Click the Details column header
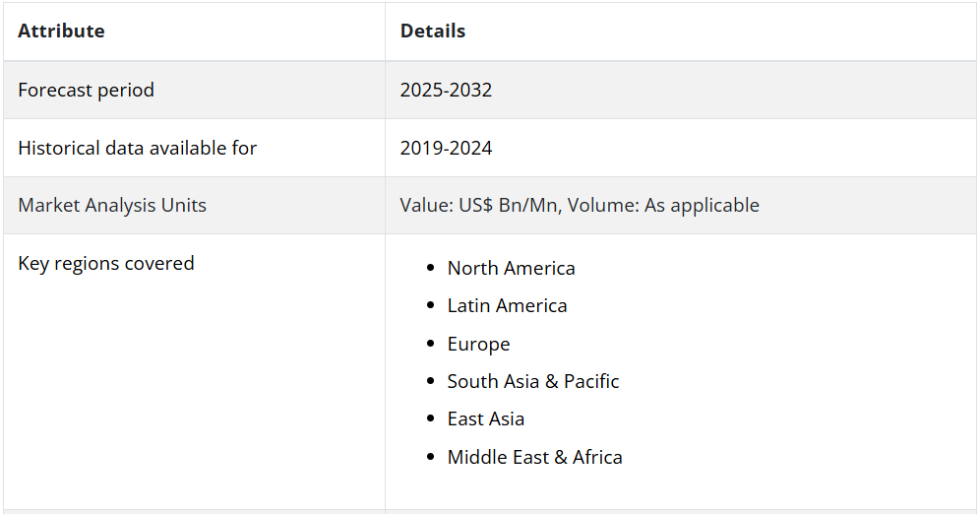 click(432, 31)
